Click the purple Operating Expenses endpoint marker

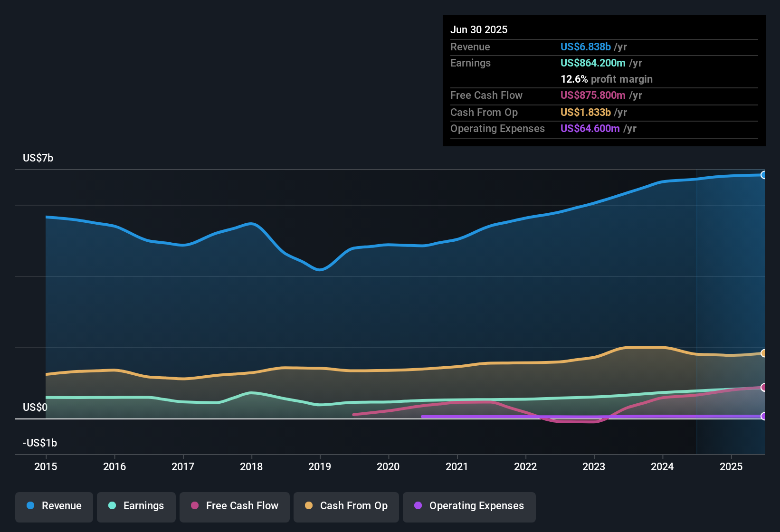[x=763, y=416]
